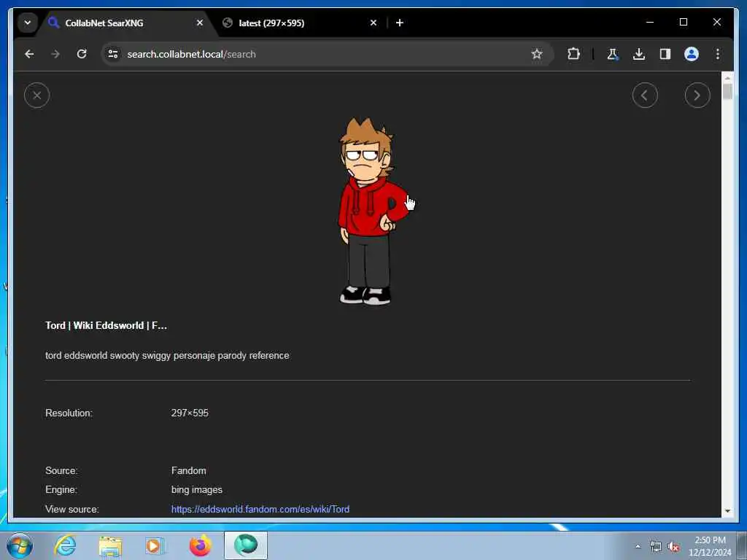Select the image description text line
Viewport: 747px width, 560px height.
[167, 355]
